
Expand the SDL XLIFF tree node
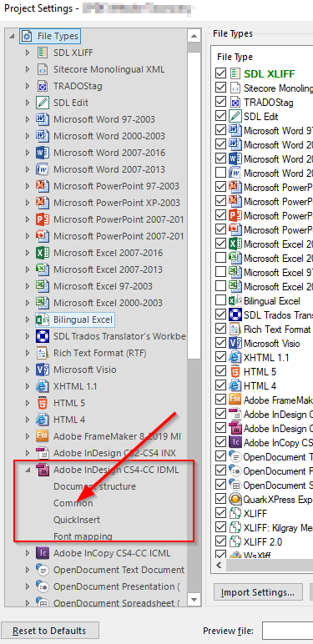pos(28,53)
